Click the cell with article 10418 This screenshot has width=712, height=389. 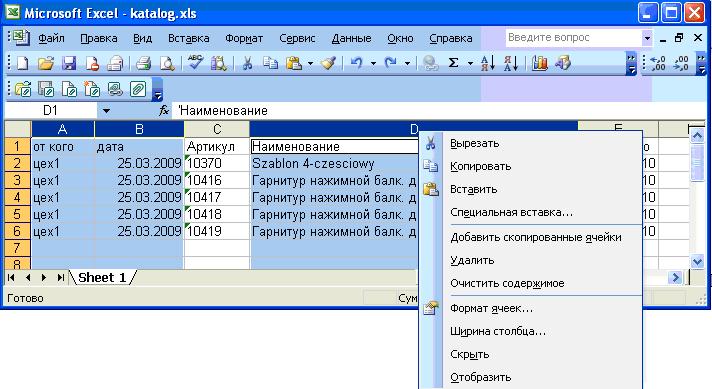pos(217,214)
